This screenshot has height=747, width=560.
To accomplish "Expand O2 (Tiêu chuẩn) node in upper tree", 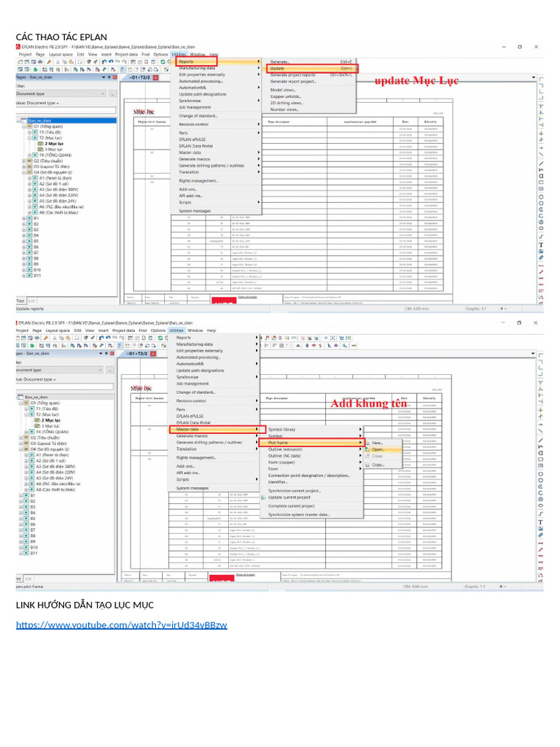I will click(x=24, y=160).
